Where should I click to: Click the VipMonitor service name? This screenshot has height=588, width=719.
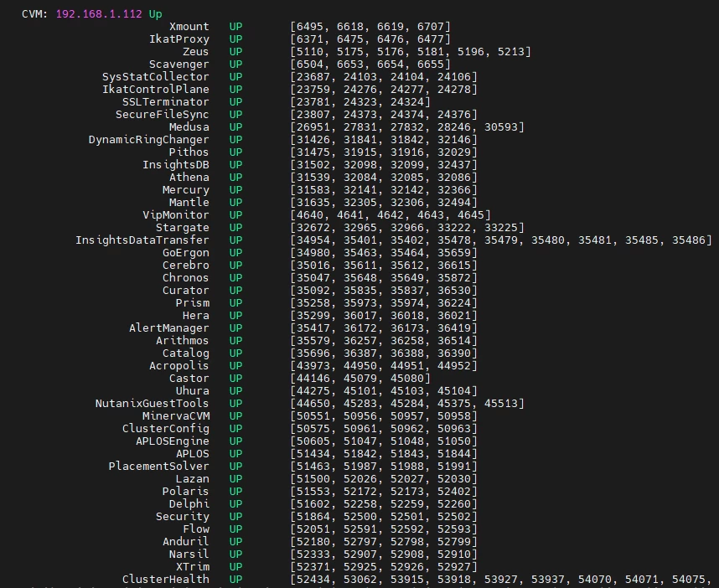click(x=176, y=215)
